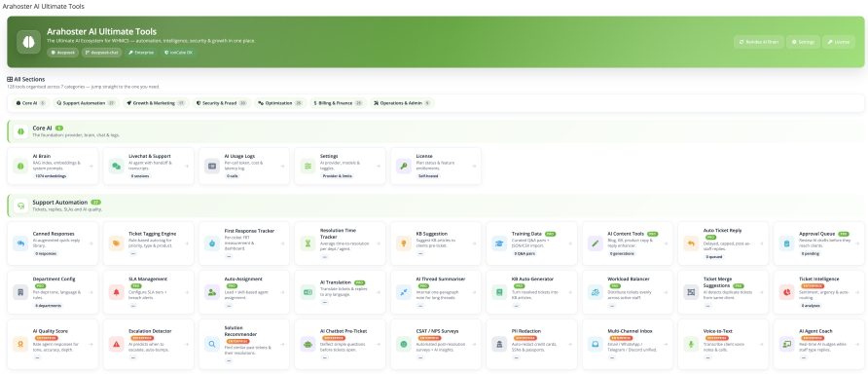Click the Support Automation section headset icon

coord(21,206)
